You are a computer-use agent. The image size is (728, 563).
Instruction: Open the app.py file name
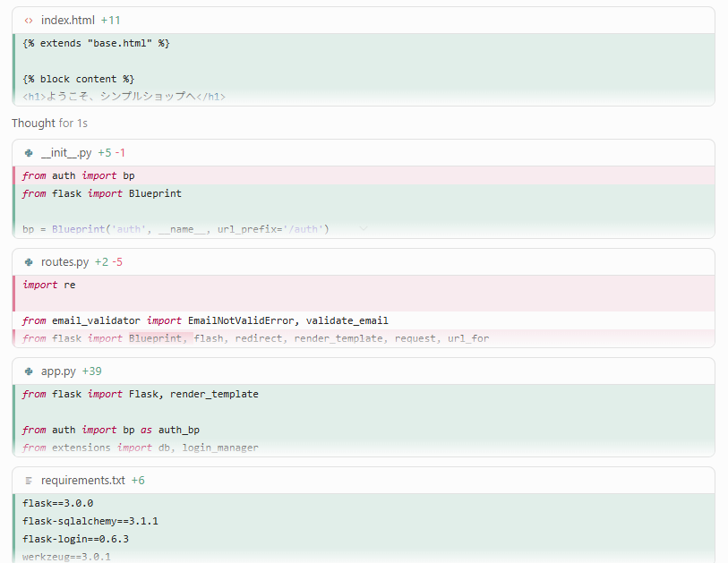pos(58,371)
